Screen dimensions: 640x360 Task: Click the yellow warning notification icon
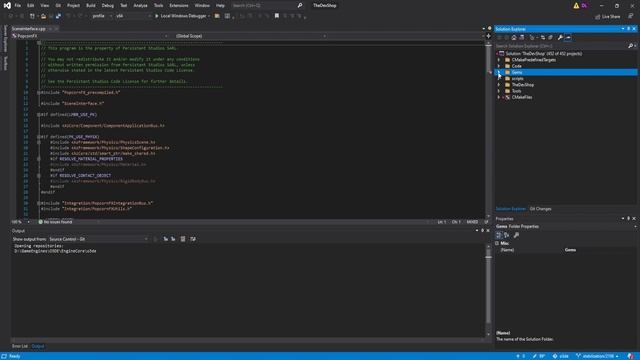tap(576, 5)
